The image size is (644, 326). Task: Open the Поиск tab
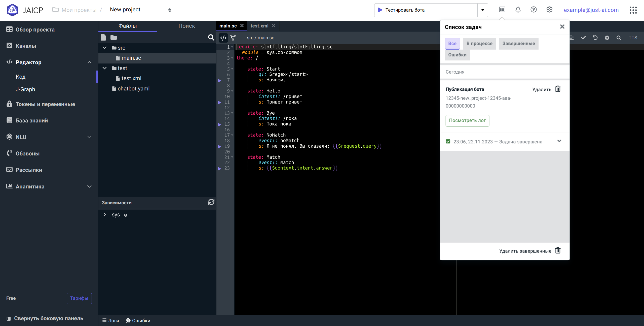186,26
